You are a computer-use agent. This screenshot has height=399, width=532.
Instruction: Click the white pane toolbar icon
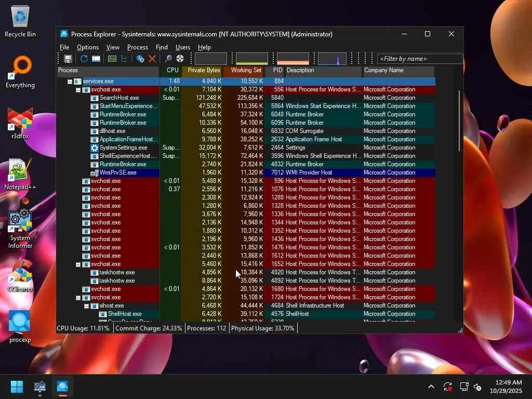click(96, 59)
